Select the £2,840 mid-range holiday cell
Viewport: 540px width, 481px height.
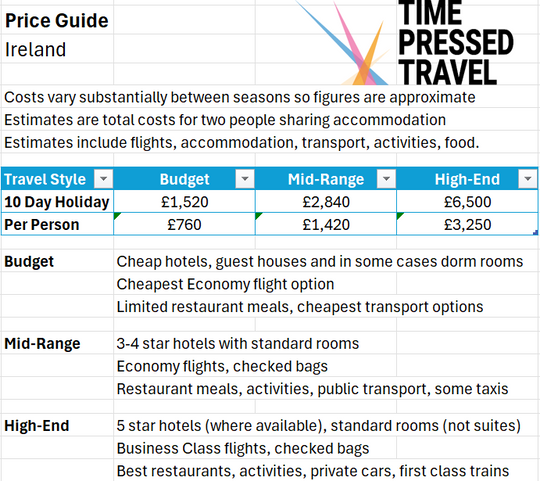click(326, 201)
